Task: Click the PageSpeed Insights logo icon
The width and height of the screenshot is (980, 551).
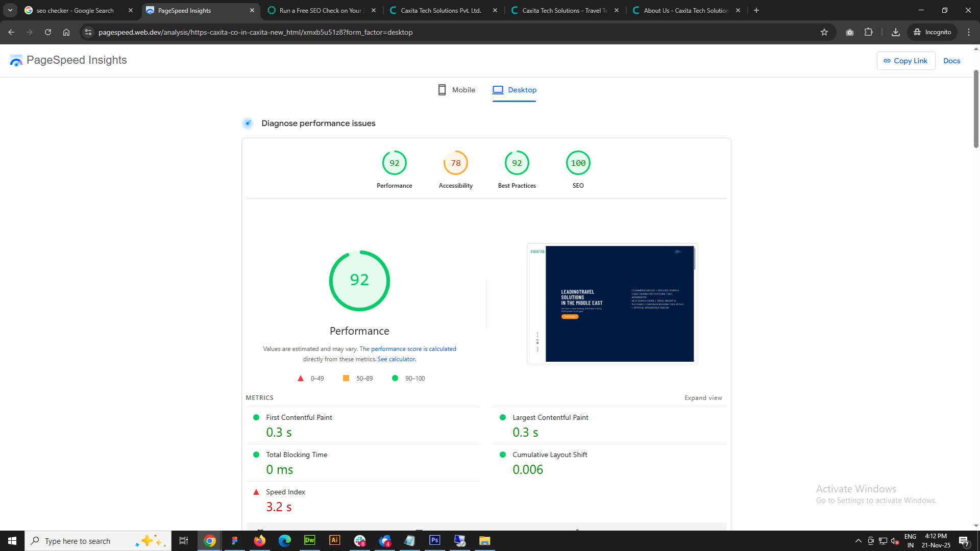Action: 16,61
